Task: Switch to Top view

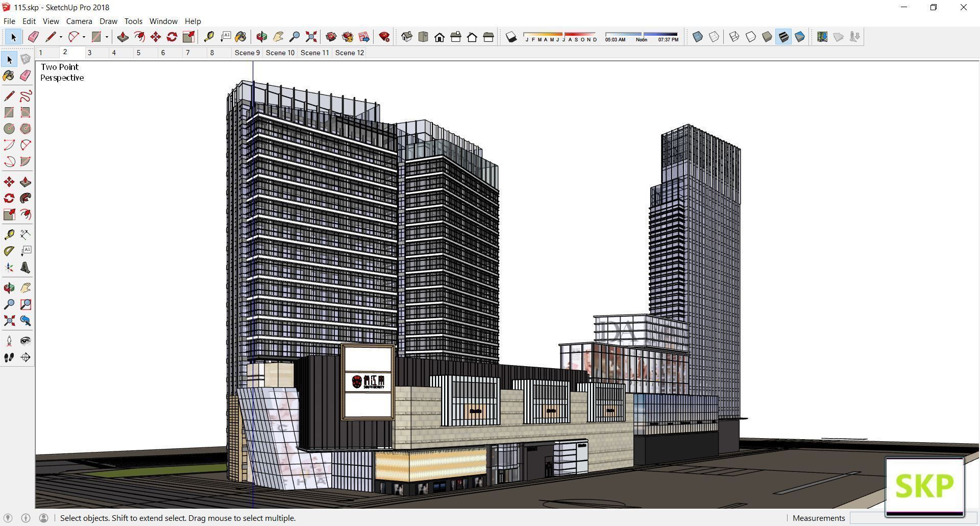Action: (x=423, y=37)
